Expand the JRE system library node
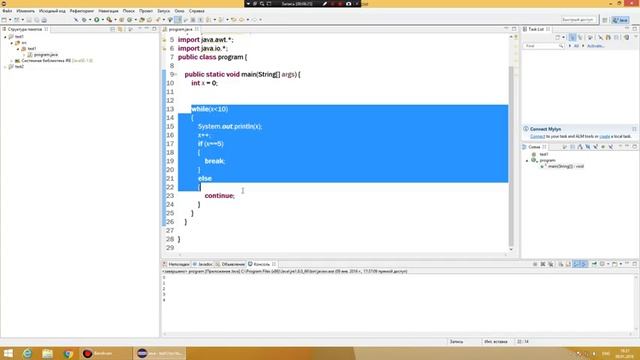The height and width of the screenshot is (360, 640). coord(12,61)
